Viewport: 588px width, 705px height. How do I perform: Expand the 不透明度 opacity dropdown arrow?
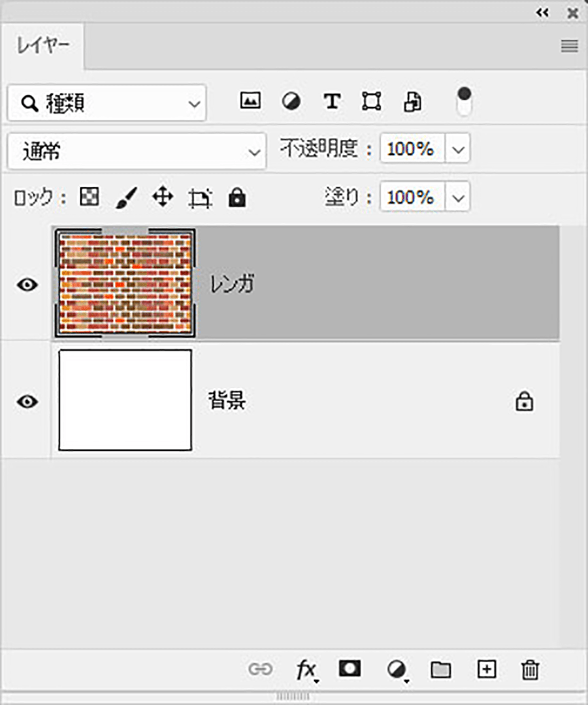(457, 148)
